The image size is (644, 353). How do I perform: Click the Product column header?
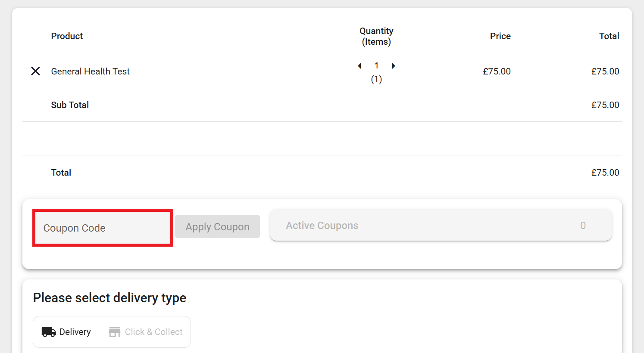pos(67,36)
